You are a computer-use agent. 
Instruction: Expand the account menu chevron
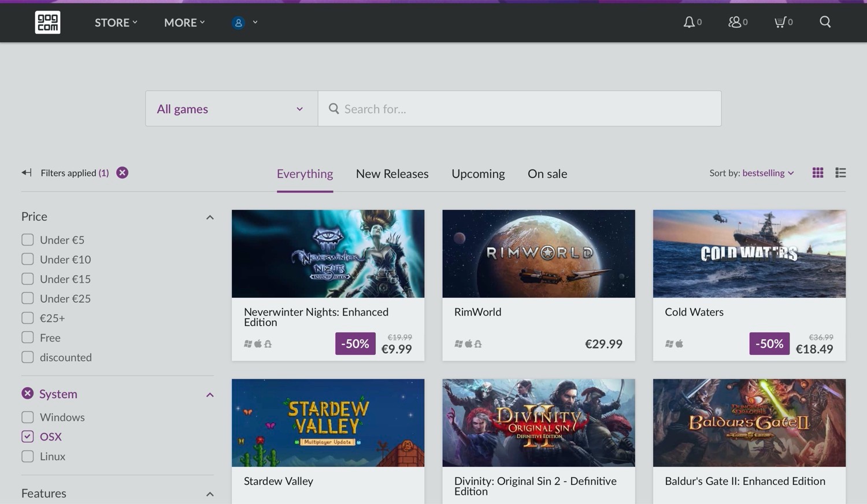point(255,23)
